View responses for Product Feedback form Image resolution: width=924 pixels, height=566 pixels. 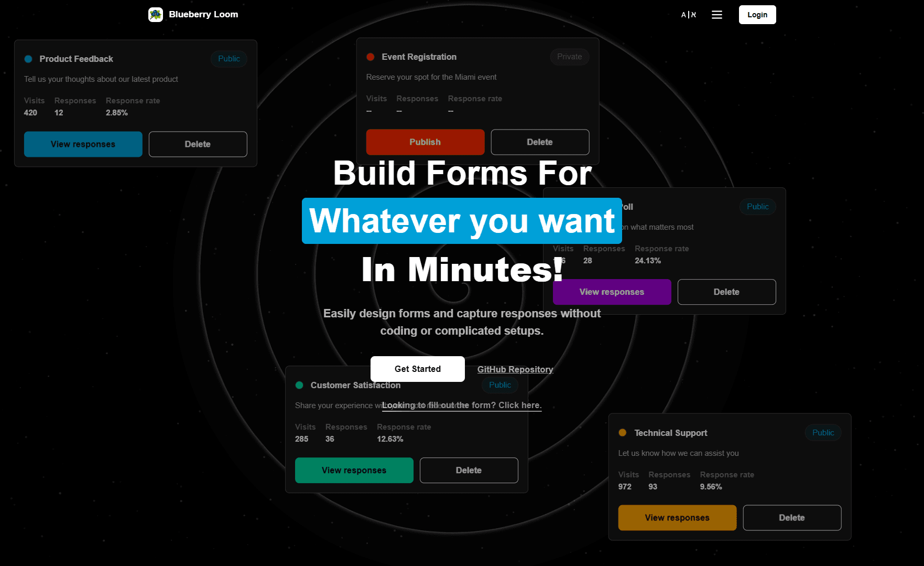coord(83,144)
